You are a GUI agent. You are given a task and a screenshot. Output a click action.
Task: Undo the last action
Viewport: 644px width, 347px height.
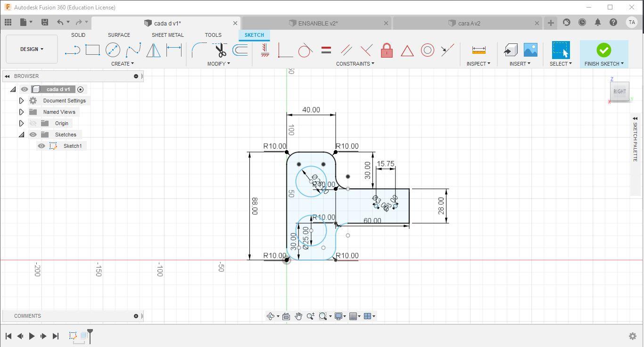(x=60, y=22)
